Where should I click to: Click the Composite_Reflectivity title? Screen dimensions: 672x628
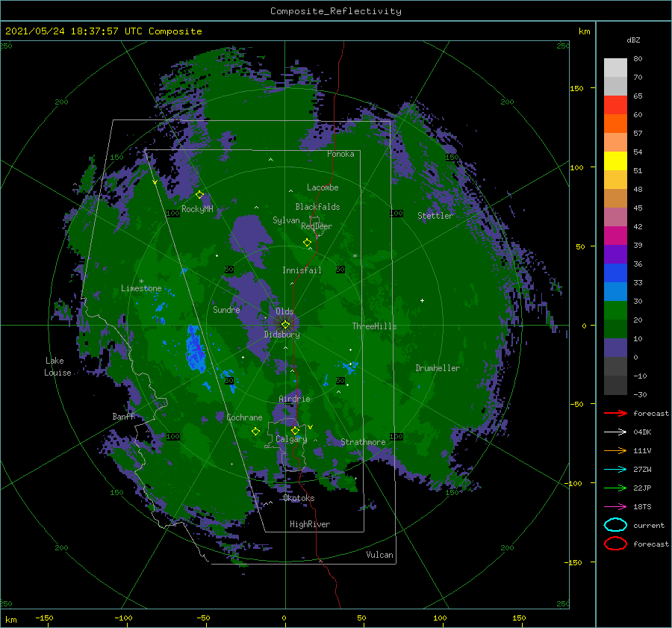point(336,11)
